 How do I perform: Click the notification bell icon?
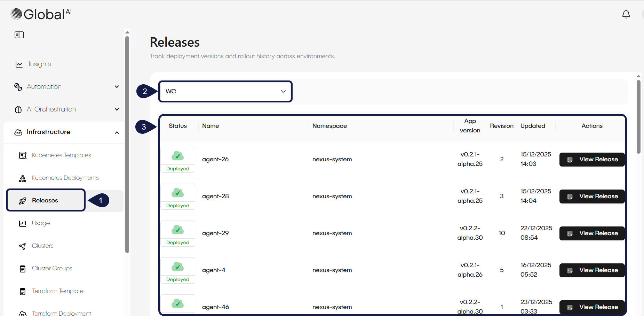click(x=626, y=14)
